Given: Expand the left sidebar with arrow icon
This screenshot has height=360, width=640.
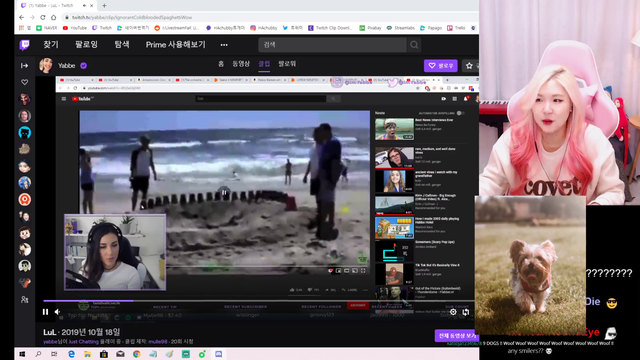Looking at the screenshot, I should [x=24, y=66].
